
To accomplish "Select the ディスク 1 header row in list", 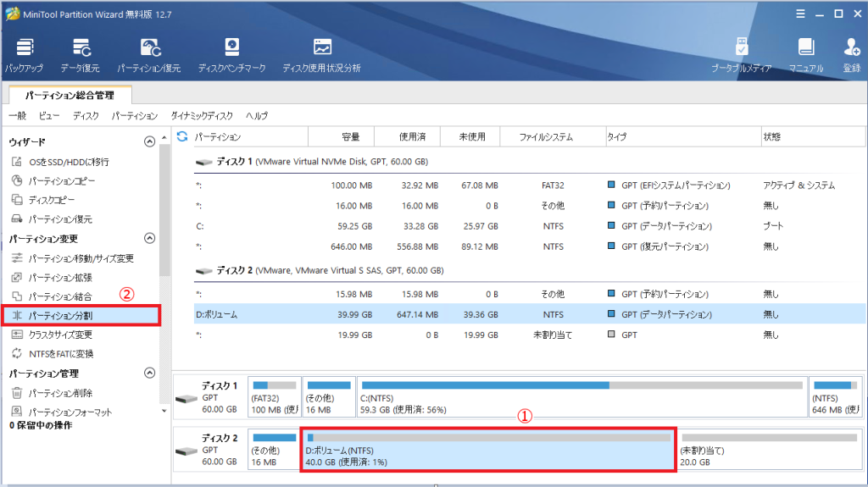I will pos(530,162).
